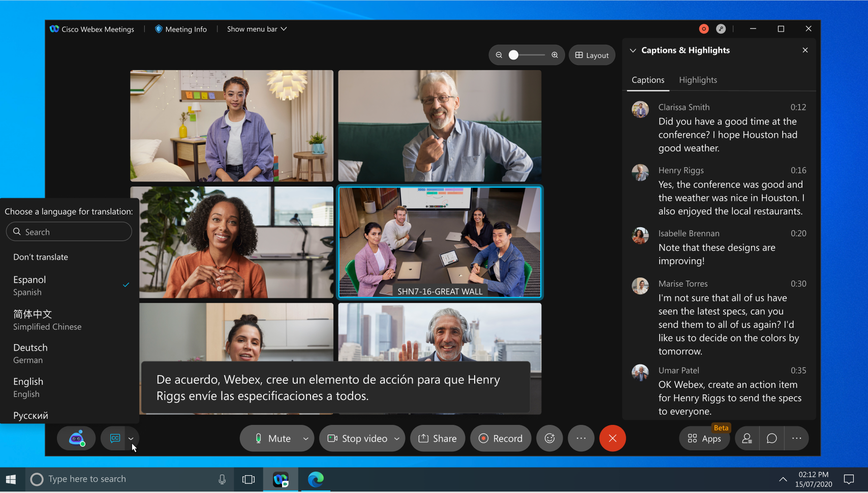Open Windows Task View

coord(249,479)
